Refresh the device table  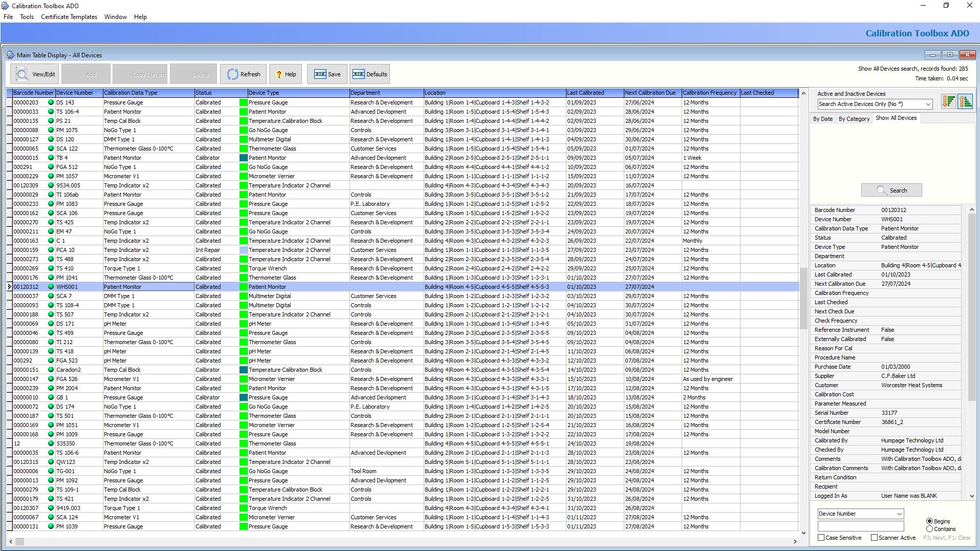[244, 74]
